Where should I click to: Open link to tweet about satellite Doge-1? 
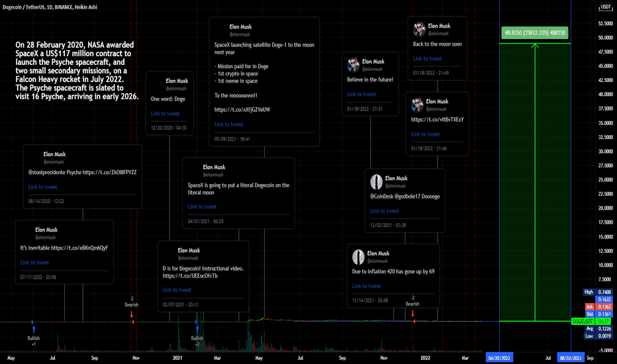pos(228,124)
